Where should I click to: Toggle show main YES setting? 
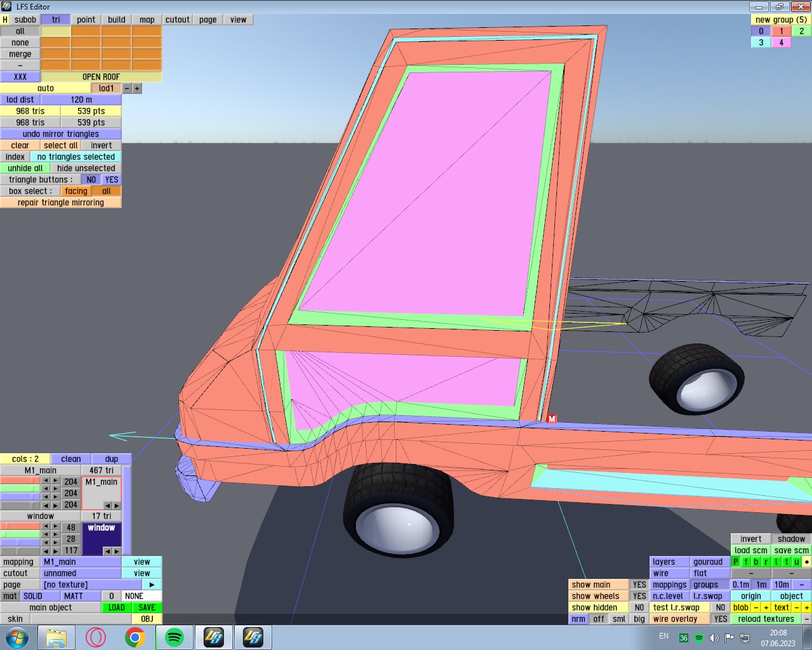pyautogui.click(x=639, y=585)
